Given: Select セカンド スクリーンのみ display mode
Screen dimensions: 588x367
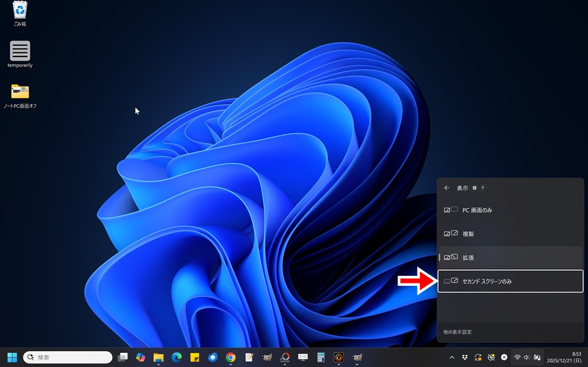Looking at the screenshot, I should pyautogui.click(x=510, y=282).
